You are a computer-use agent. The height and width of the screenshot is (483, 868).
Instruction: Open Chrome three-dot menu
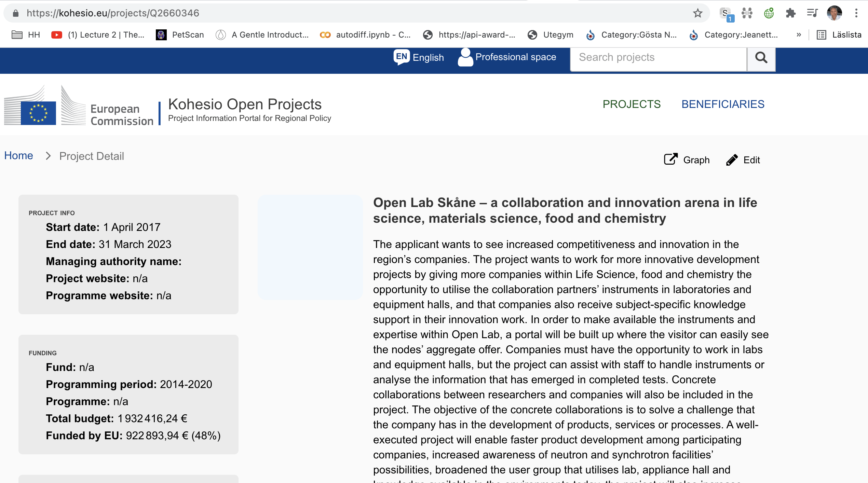[x=856, y=13]
